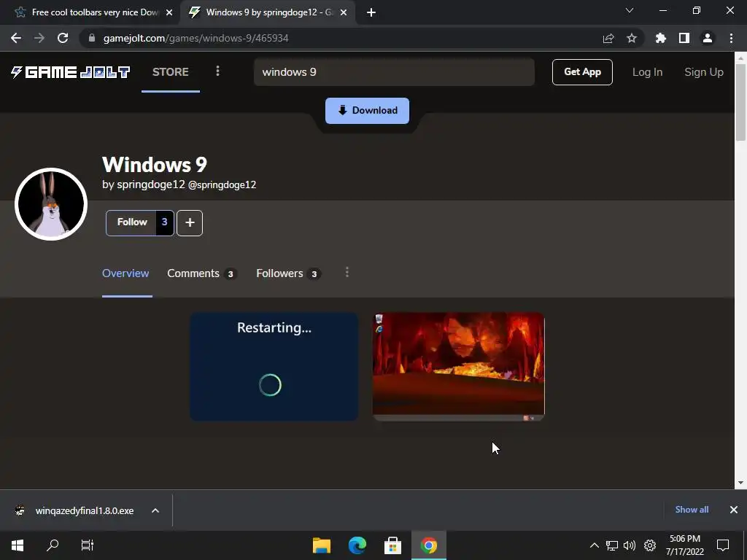The width and height of the screenshot is (747, 560).
Task: Open Task View from the taskbar
Action: click(88, 545)
